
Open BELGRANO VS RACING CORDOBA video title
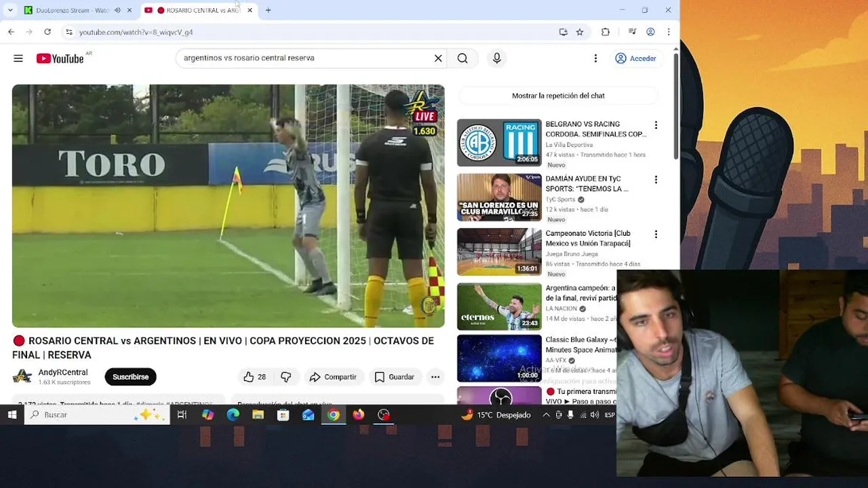tap(595, 129)
